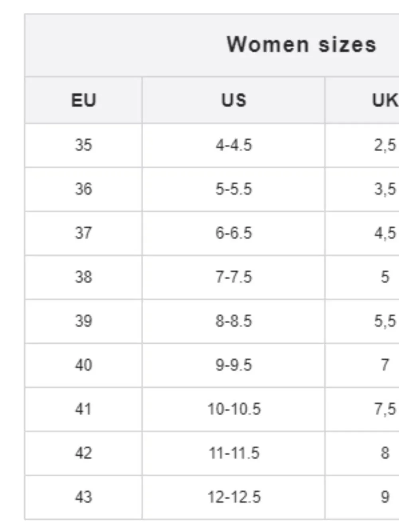This screenshot has width=399, height=532.
Task: Click EU size 39 cell
Action: pyautogui.click(x=83, y=321)
